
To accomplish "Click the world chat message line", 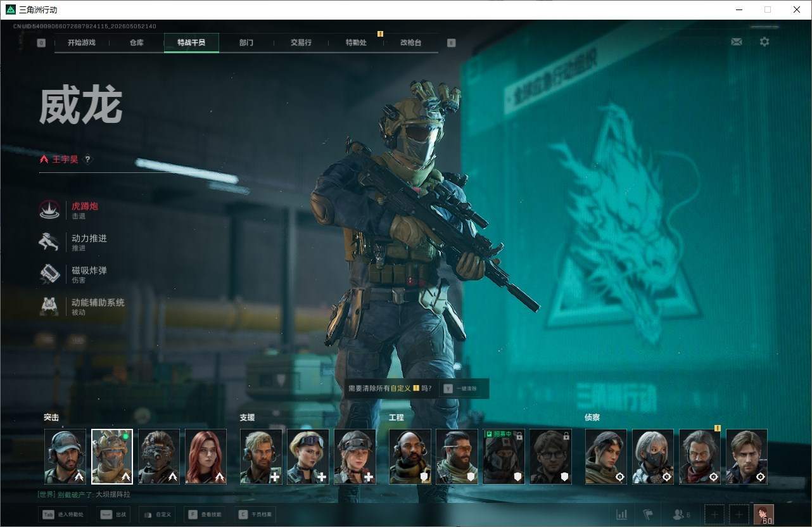I will click(84, 494).
